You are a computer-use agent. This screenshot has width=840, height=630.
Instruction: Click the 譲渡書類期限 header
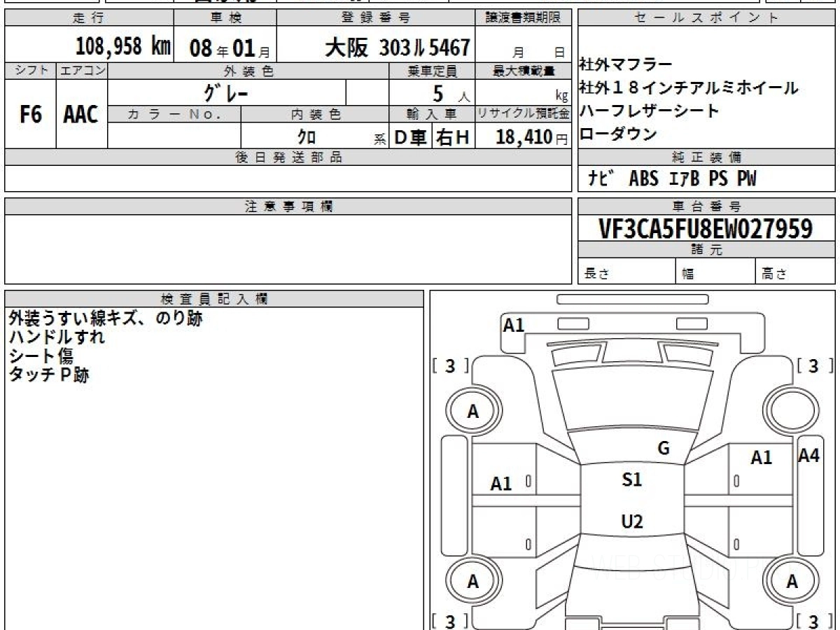[524, 18]
